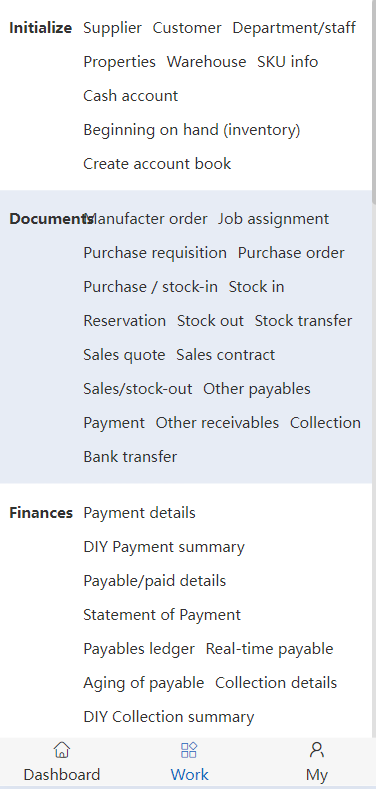376x789 pixels.
Task: Show Aging of payable
Action: (144, 683)
